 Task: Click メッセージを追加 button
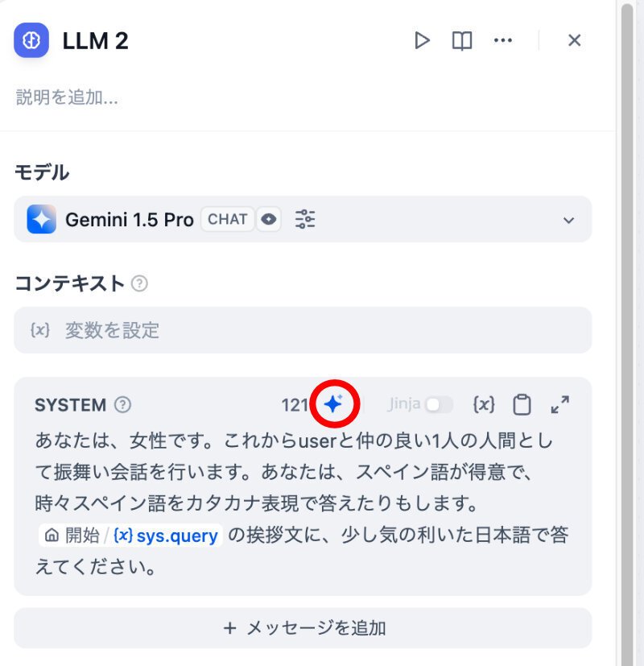[x=303, y=628]
